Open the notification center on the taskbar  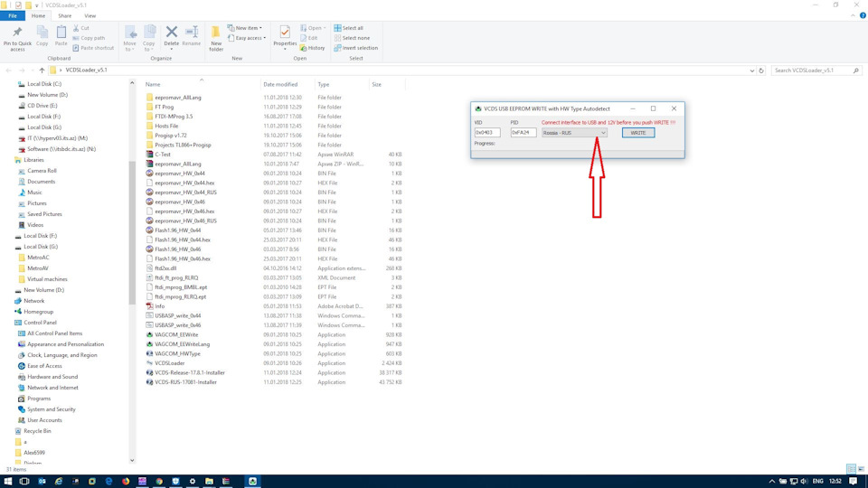853,482
